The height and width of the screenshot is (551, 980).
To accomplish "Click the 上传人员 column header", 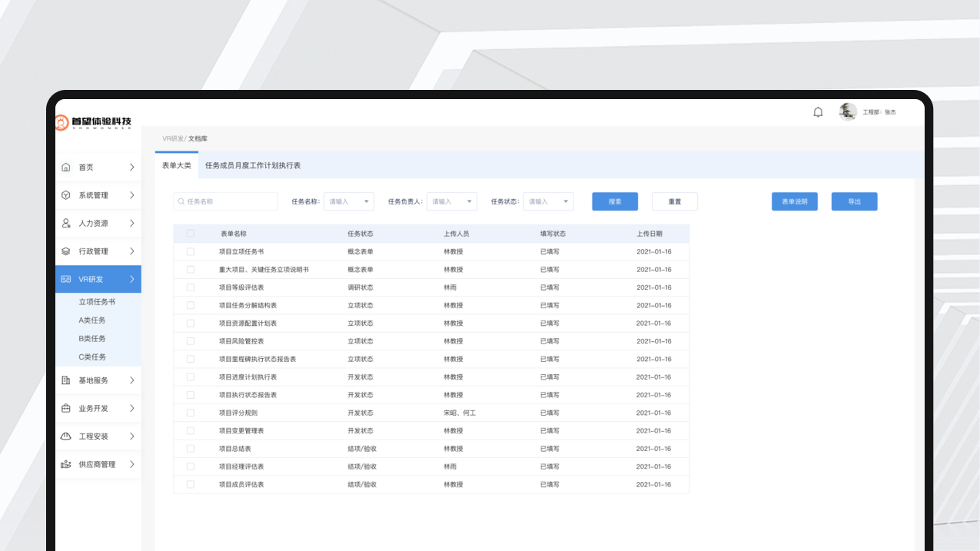I will tap(457, 234).
